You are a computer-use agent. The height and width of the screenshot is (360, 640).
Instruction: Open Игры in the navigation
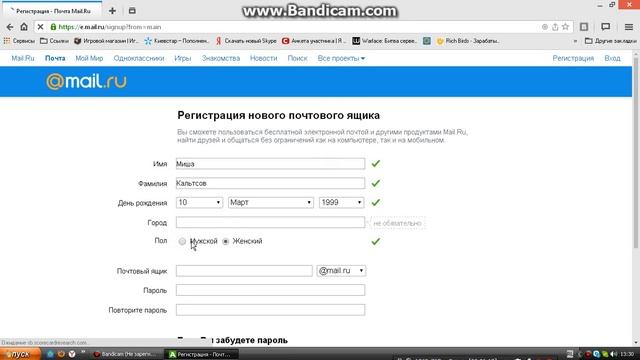182,58
